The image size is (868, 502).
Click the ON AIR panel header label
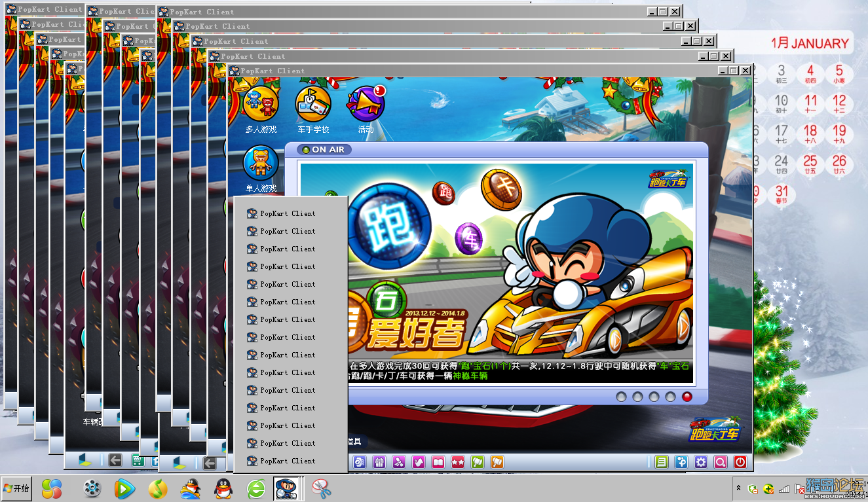[324, 150]
